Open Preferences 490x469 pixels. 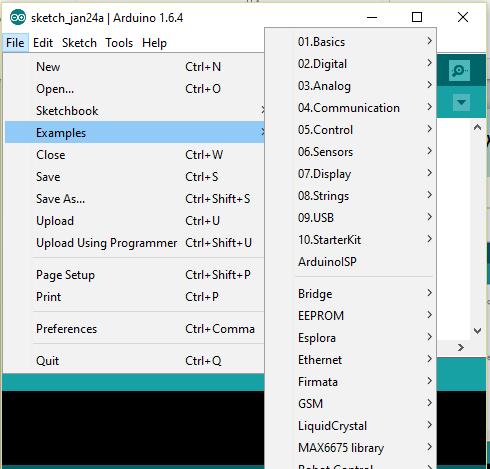(135, 329)
